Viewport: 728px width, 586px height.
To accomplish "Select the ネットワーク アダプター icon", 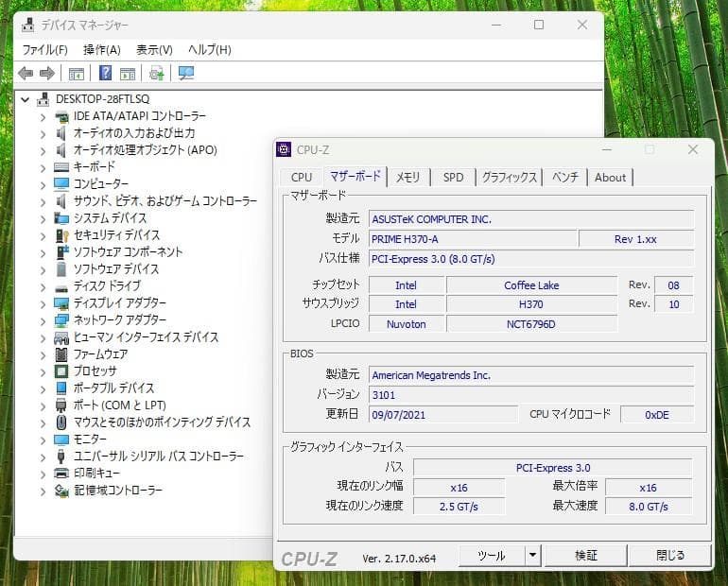I will pyautogui.click(x=61, y=320).
